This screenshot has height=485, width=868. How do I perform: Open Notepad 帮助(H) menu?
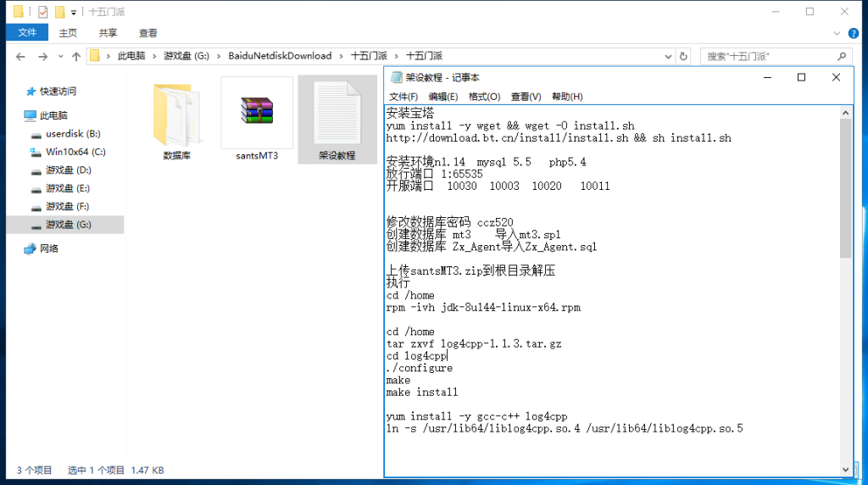(567, 97)
